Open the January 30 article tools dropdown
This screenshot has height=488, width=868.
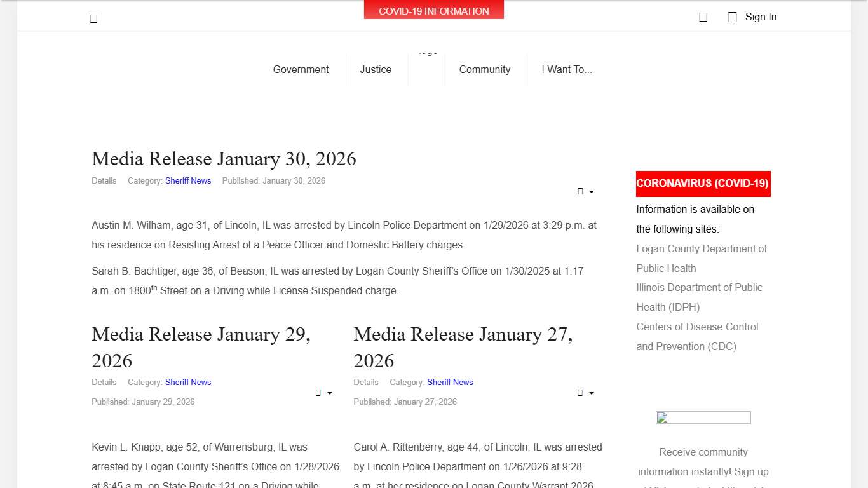click(585, 191)
